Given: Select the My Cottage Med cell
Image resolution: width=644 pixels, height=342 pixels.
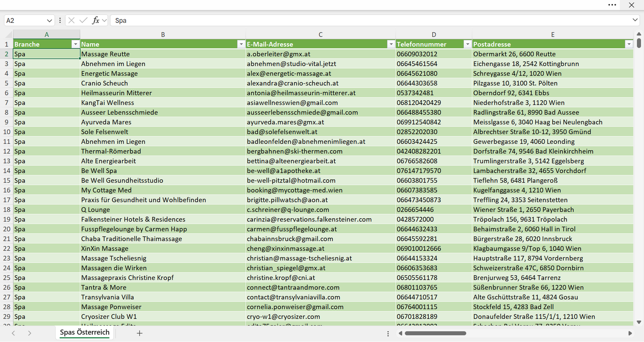Looking at the screenshot, I should (163, 190).
